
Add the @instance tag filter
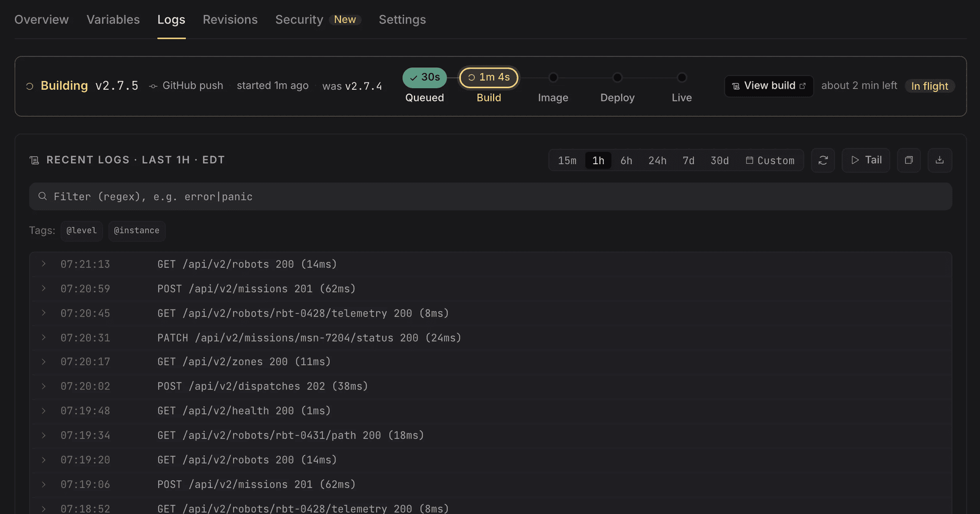pos(137,231)
